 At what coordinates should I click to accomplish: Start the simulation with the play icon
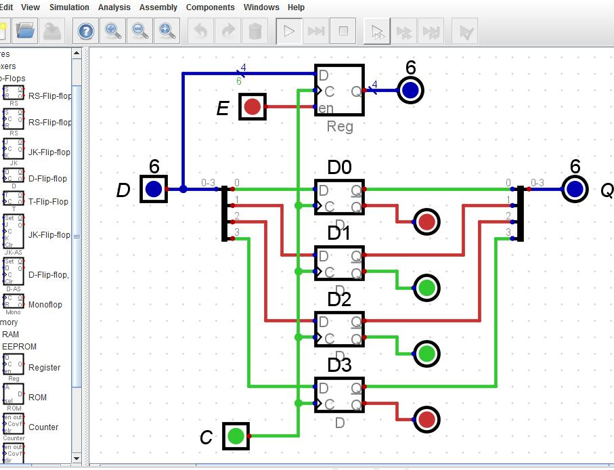(288, 31)
